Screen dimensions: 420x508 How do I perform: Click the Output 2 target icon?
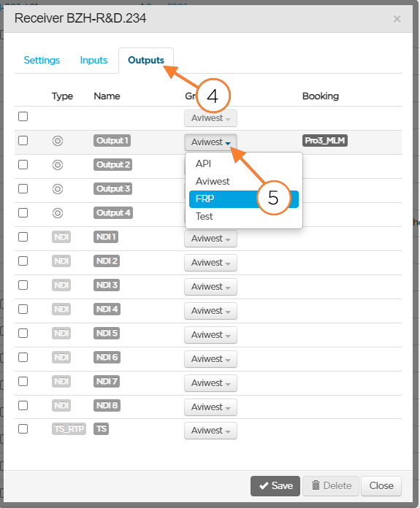[58, 165]
